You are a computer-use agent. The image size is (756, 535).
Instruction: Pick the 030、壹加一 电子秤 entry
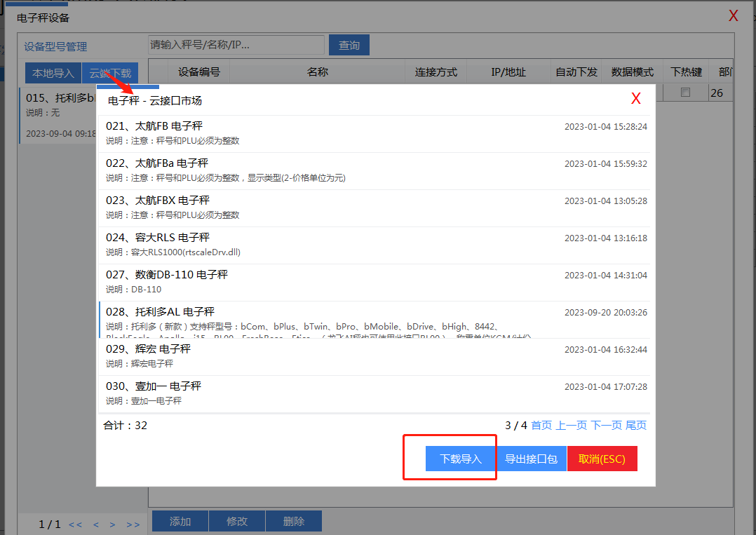coord(154,386)
